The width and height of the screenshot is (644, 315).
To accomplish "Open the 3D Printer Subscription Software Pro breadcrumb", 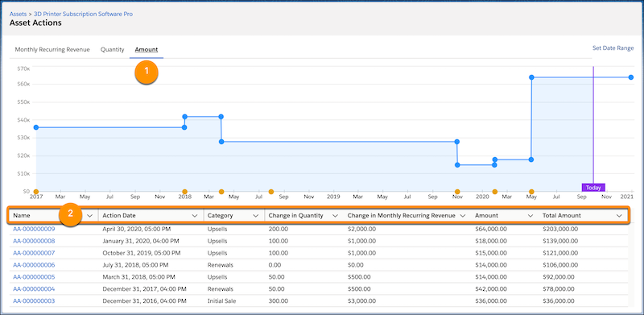I will tap(84, 14).
